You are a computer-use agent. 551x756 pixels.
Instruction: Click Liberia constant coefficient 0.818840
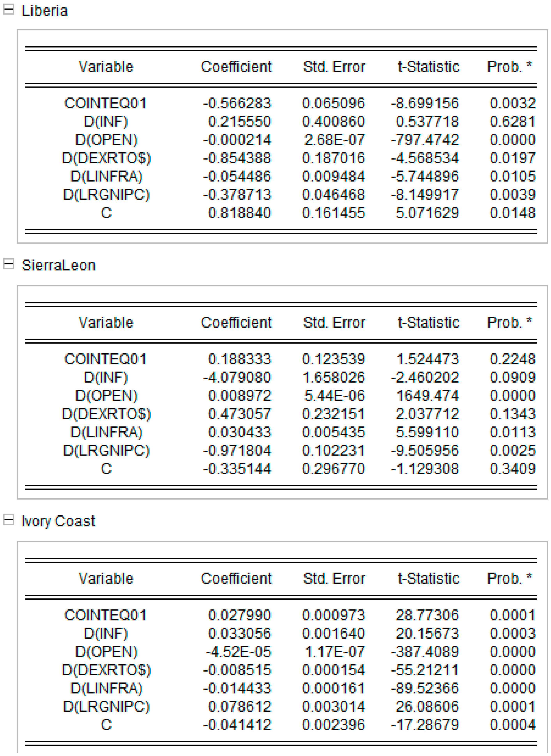pyautogui.click(x=240, y=213)
